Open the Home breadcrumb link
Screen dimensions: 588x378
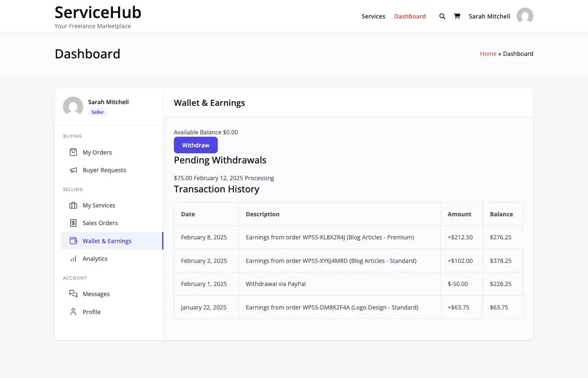click(x=488, y=53)
